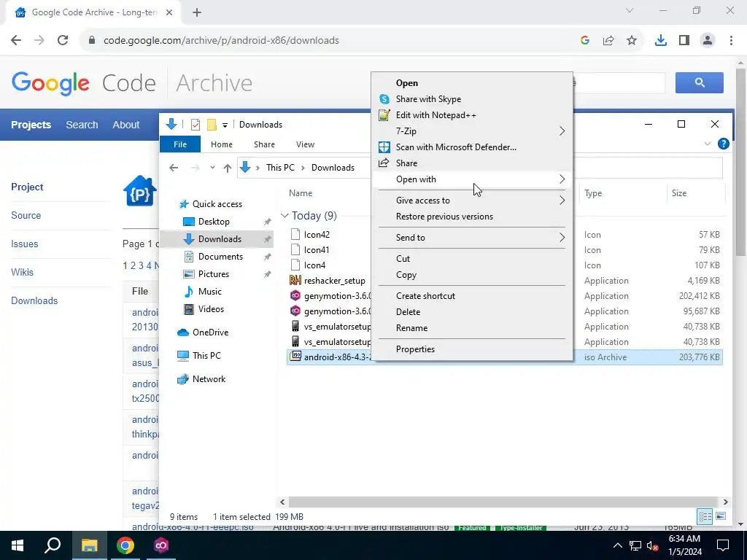The width and height of the screenshot is (747, 560).
Task: Open Wikis link in project sidebar
Action: click(23, 273)
